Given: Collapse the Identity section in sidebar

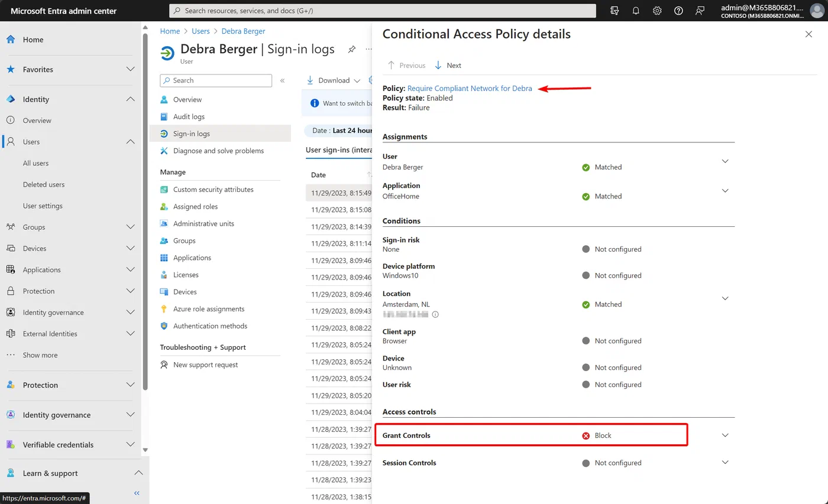Looking at the screenshot, I should click(130, 99).
